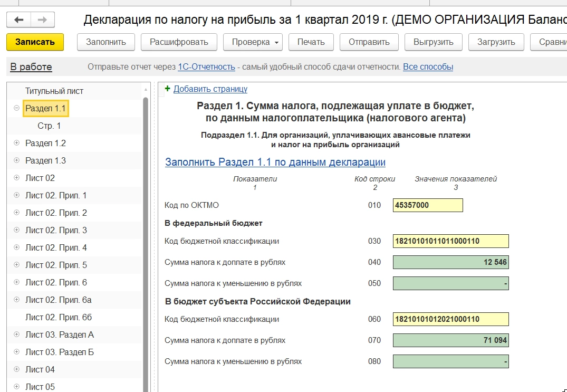Expand the Лист 03. Раздел А node
Screen dimensions: 567x392
(x=16, y=334)
